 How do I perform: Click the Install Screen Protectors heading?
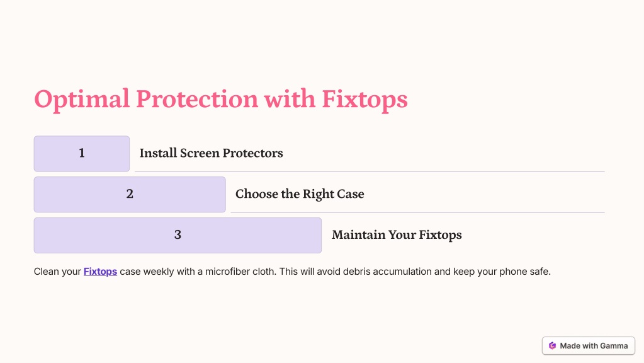coord(211,153)
